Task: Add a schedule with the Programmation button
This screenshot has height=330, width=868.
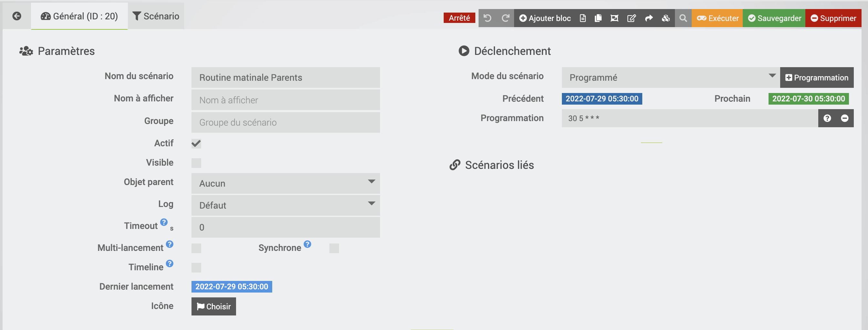Action: [816, 77]
